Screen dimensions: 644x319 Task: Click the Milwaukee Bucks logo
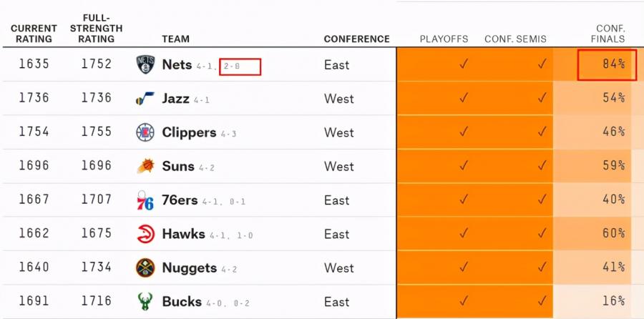coord(145,301)
